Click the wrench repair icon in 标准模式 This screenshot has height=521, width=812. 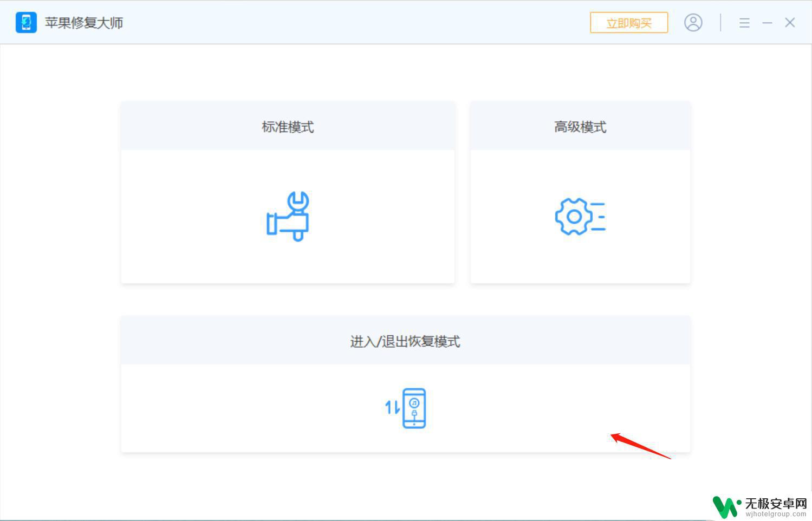coord(288,216)
